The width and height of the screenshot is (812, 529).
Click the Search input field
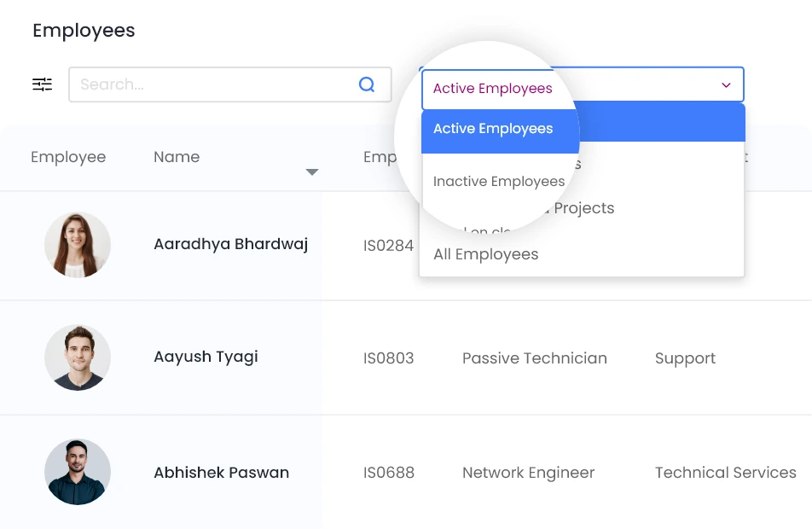[x=213, y=84]
